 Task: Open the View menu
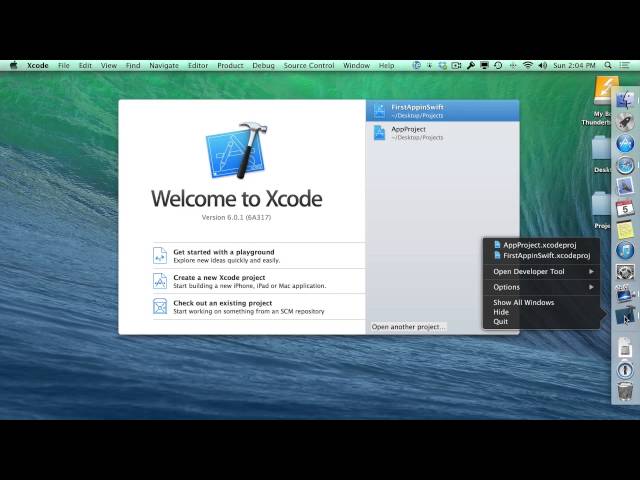(109, 65)
